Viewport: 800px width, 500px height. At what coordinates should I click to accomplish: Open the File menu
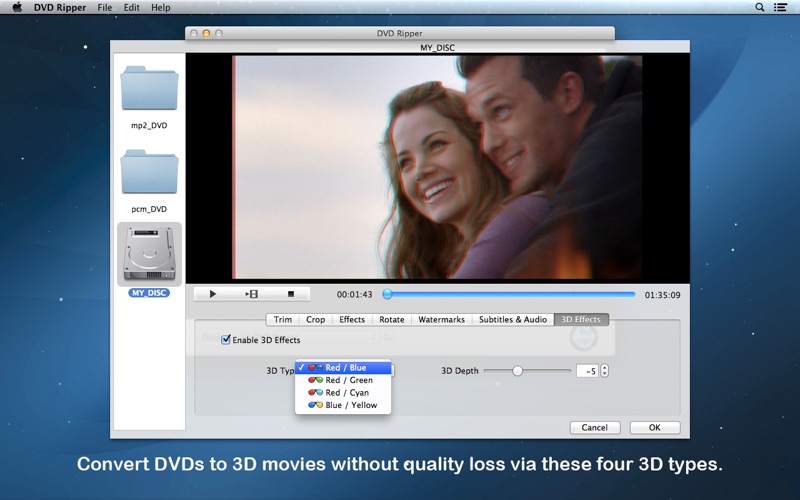click(x=105, y=7)
